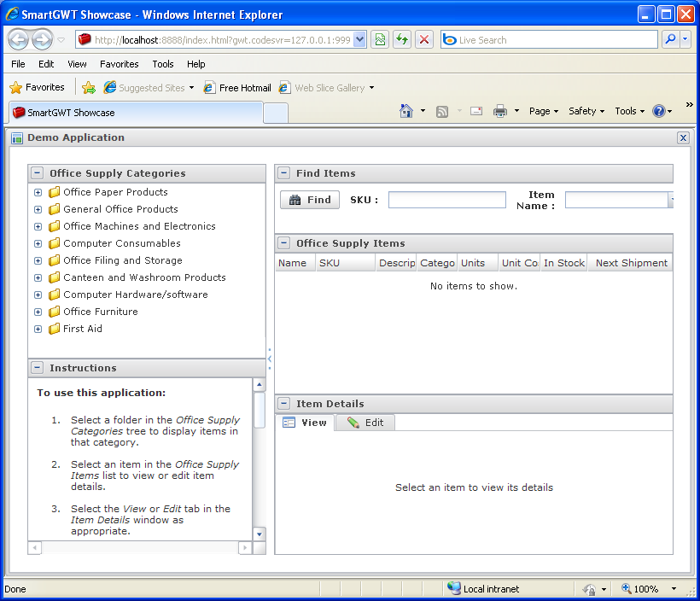The height and width of the screenshot is (601, 700).
Task: Click the SmartGWT Showcase browser tab
Action: click(136, 113)
